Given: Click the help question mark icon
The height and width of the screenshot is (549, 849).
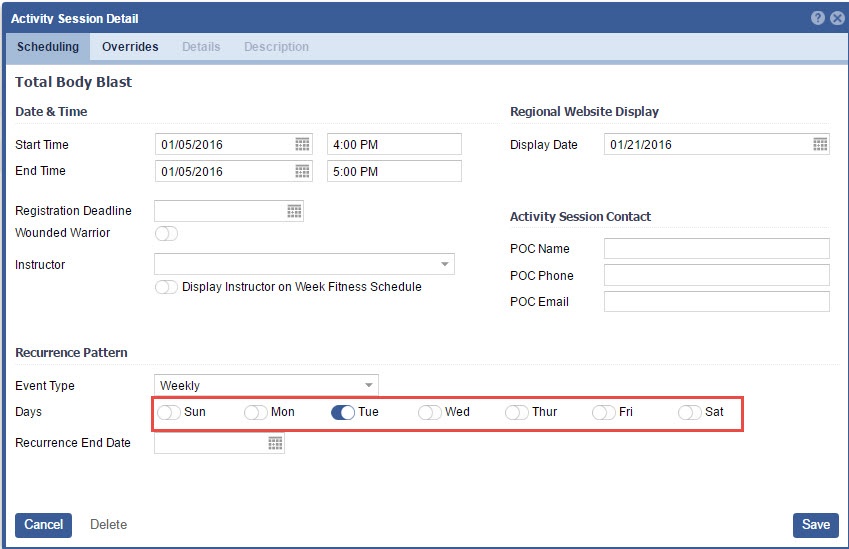Looking at the screenshot, I should tap(818, 18).
